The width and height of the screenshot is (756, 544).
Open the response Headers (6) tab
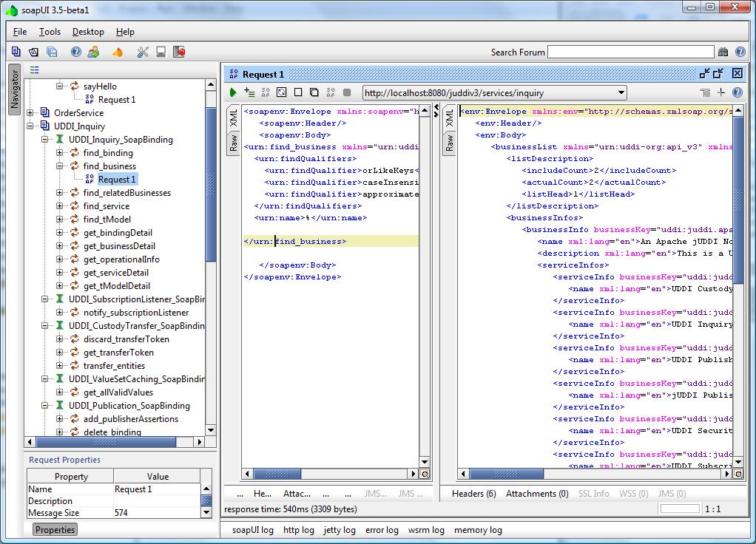473,494
